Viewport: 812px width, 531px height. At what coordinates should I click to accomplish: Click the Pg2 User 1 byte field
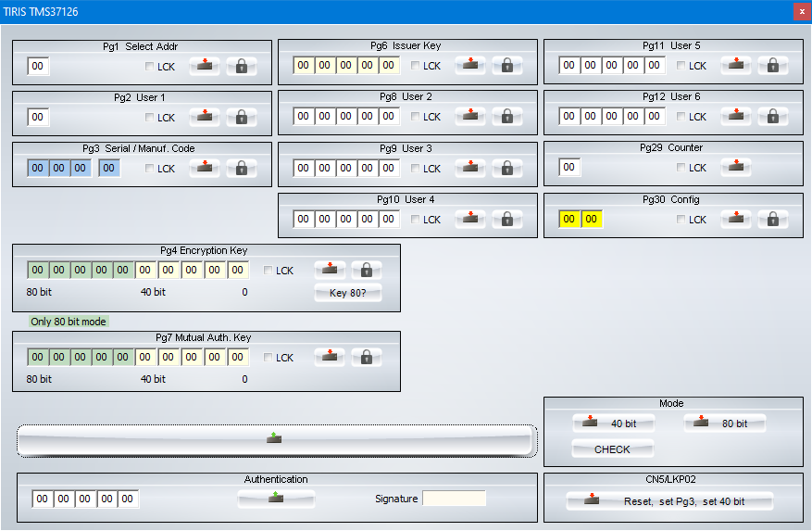38,117
